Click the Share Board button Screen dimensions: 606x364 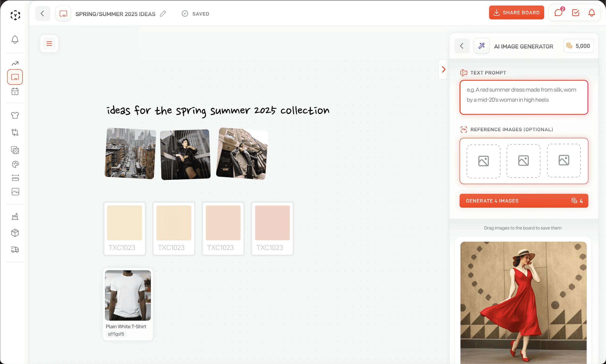coord(516,13)
